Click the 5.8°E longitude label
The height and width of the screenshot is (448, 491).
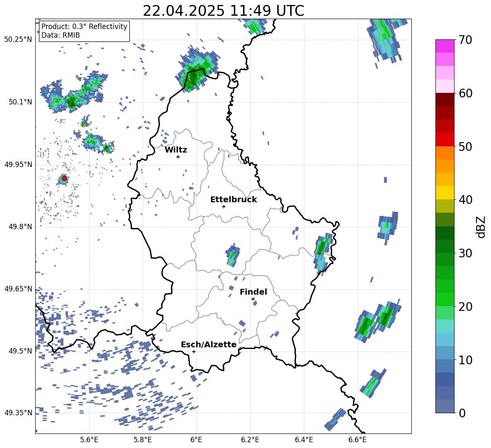(143, 440)
